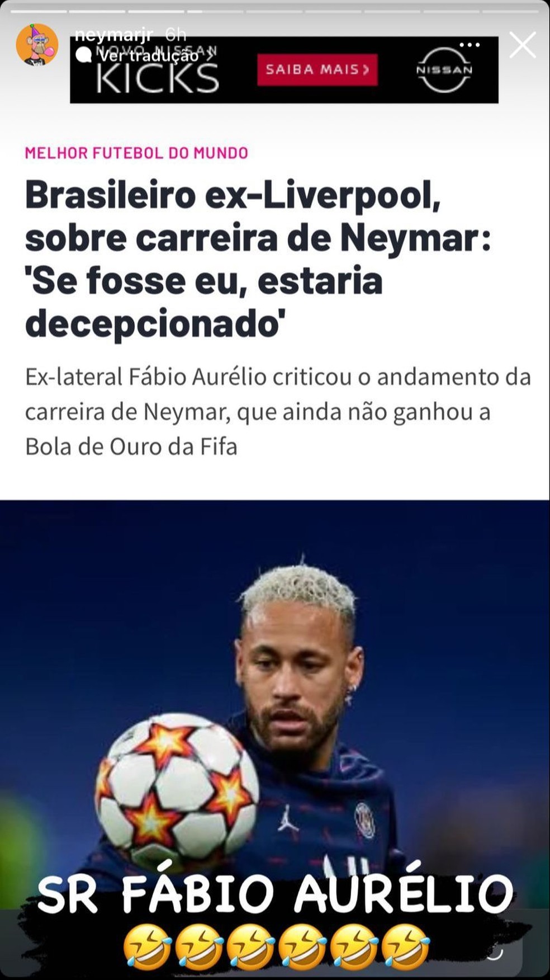The height and width of the screenshot is (980, 550).
Task: Click the Nissan logo in the ad
Action: (x=444, y=70)
